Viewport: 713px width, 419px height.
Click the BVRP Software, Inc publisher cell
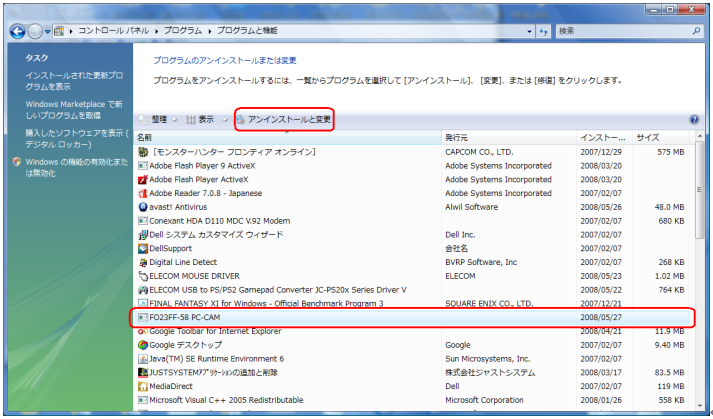pos(481,262)
